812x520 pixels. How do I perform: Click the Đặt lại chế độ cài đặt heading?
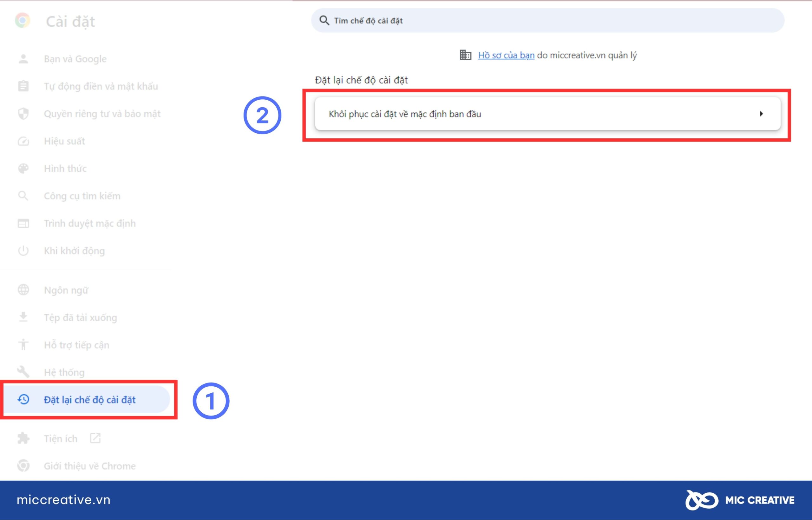coord(361,80)
